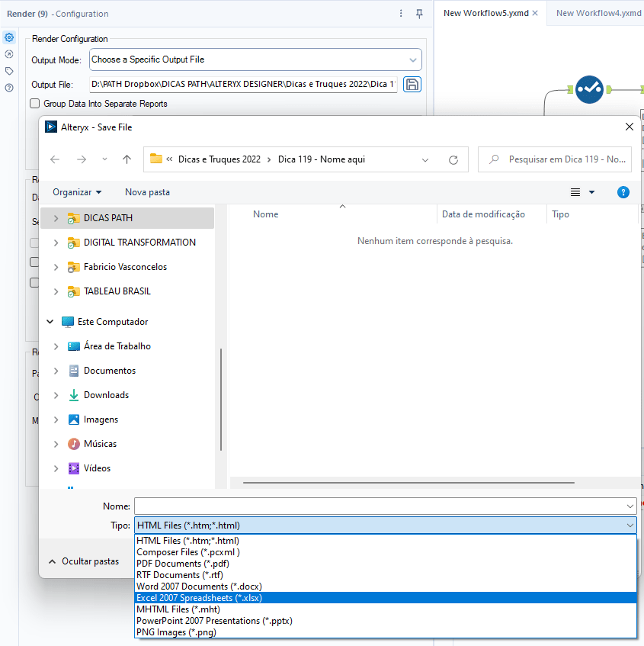Expand the DIGITAL TRANSFORMATION folder
Image resolution: width=644 pixels, height=646 pixels.
(x=56, y=243)
